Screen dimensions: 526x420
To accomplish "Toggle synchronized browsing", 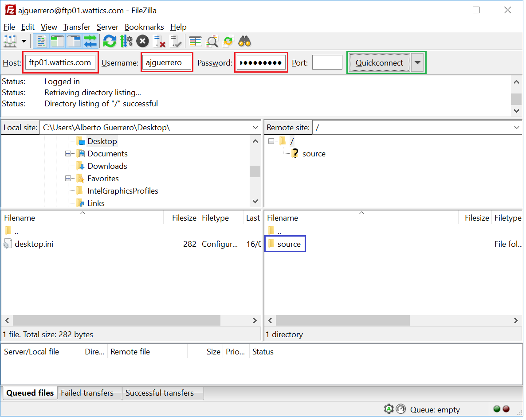I will pos(228,42).
